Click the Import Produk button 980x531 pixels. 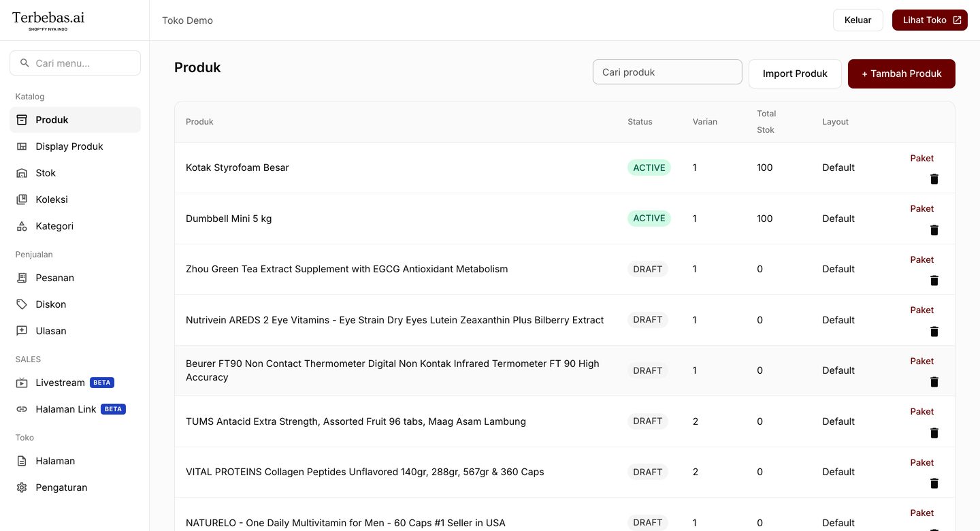795,74
